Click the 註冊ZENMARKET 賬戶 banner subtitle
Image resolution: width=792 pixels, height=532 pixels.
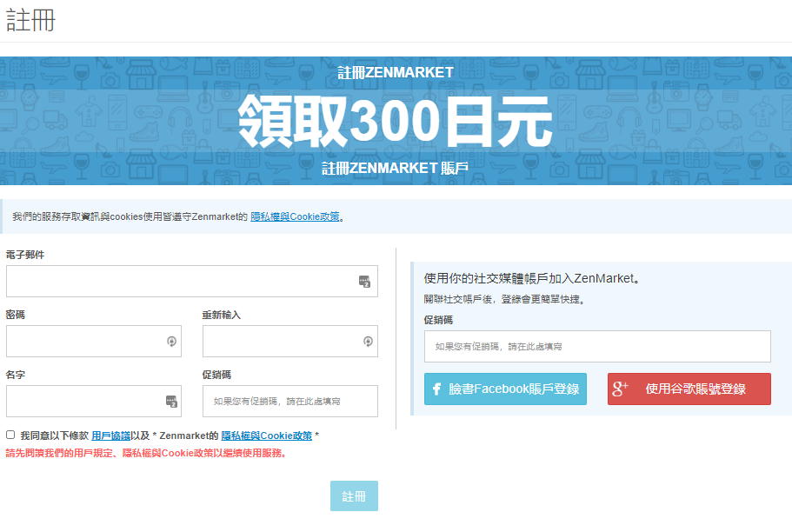coord(396,168)
